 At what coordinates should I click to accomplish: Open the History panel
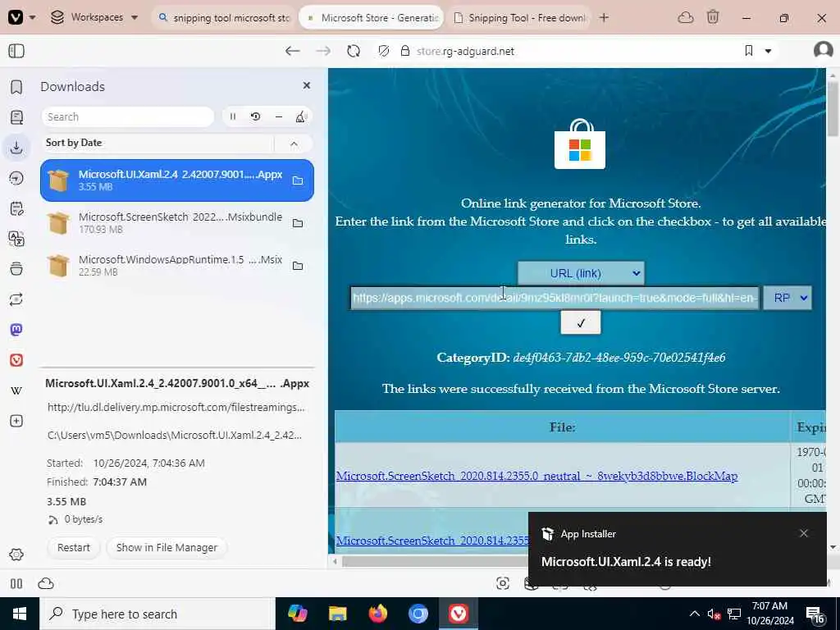click(x=16, y=178)
